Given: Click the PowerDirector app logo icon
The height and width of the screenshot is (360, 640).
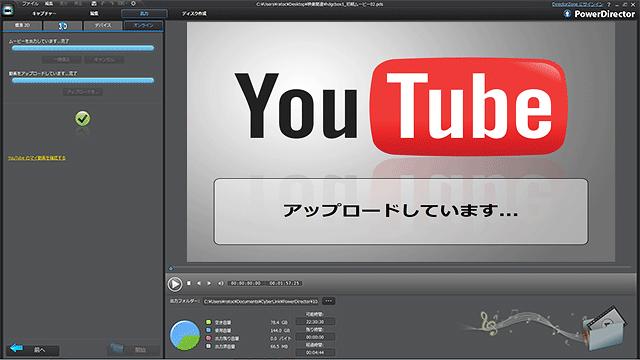Looking at the screenshot, I should click(x=8, y=10).
